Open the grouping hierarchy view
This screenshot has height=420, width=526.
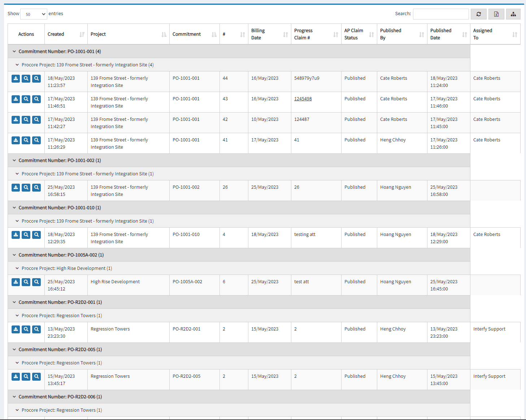513,14
